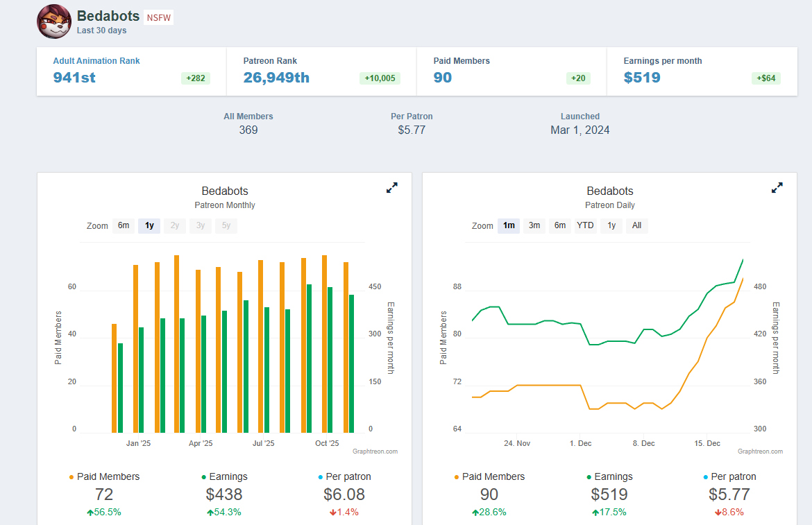
Task: Click the All Members count 369
Action: tap(248, 130)
